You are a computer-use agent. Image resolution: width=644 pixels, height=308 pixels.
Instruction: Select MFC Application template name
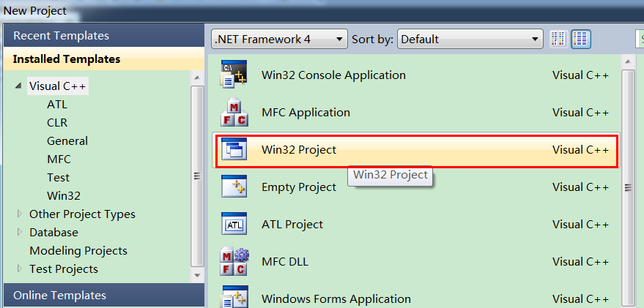[x=306, y=113]
